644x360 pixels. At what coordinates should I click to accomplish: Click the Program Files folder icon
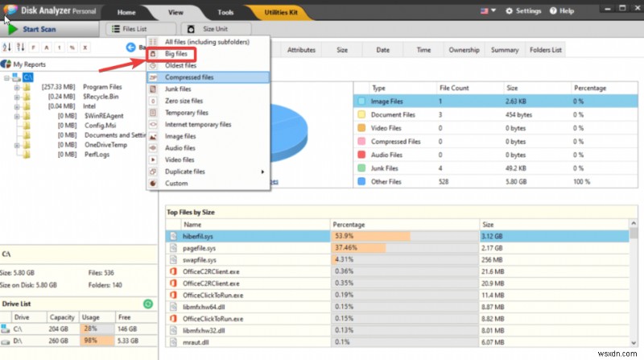click(x=27, y=87)
